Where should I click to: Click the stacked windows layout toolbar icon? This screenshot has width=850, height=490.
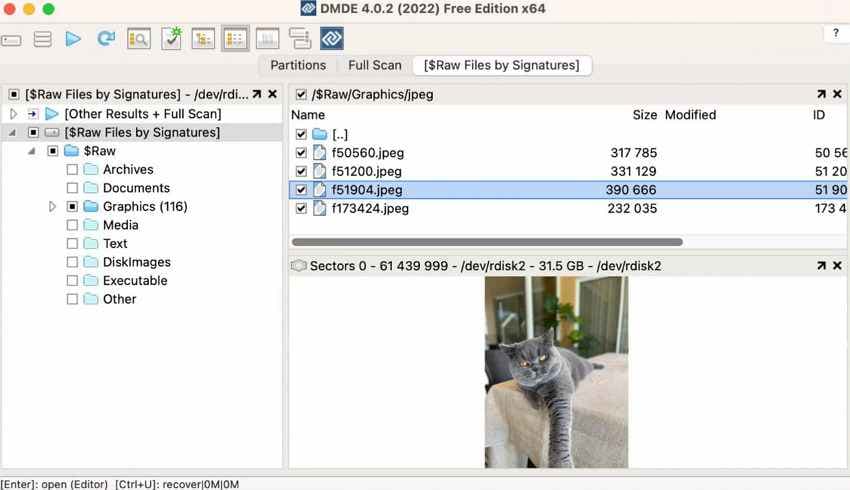pyautogui.click(x=300, y=39)
